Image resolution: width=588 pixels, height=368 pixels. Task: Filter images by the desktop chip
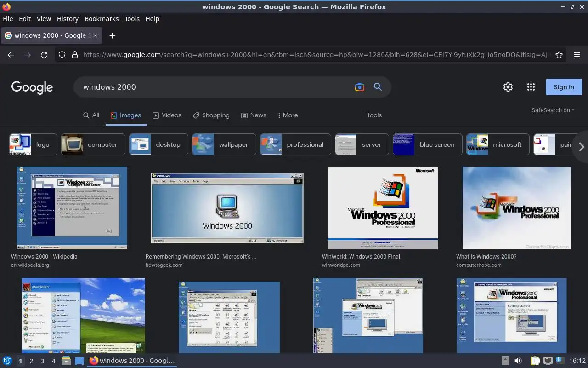[x=158, y=144]
